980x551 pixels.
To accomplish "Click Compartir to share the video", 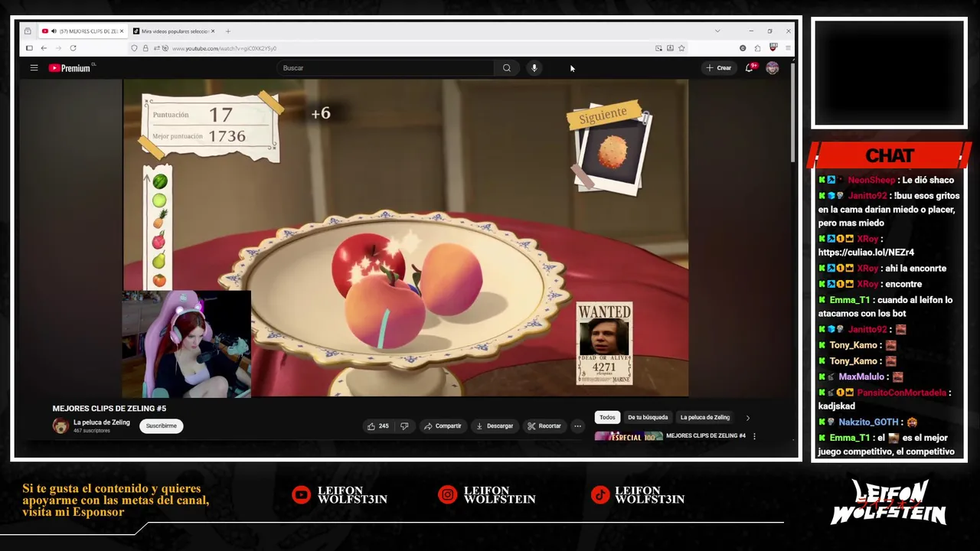I will point(443,426).
